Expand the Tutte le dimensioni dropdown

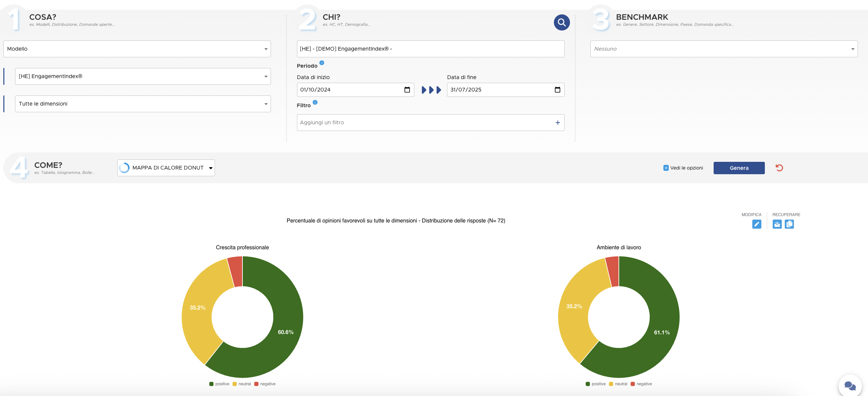[x=143, y=104]
